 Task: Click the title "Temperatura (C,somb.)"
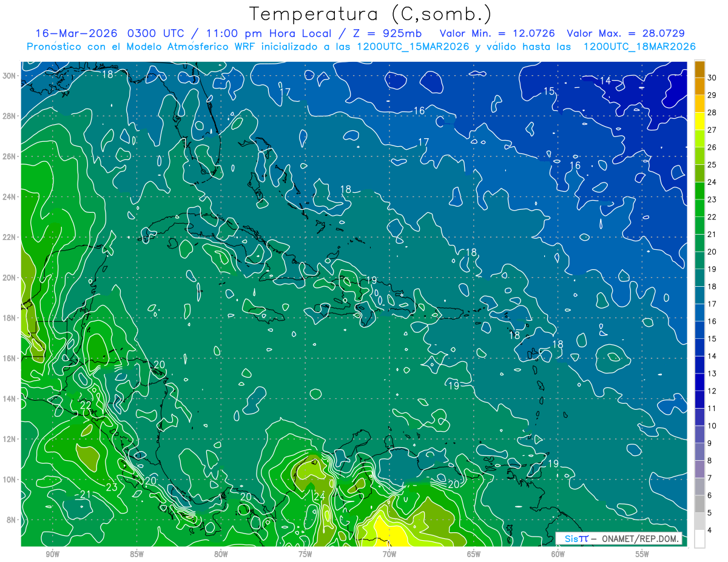coord(370,14)
